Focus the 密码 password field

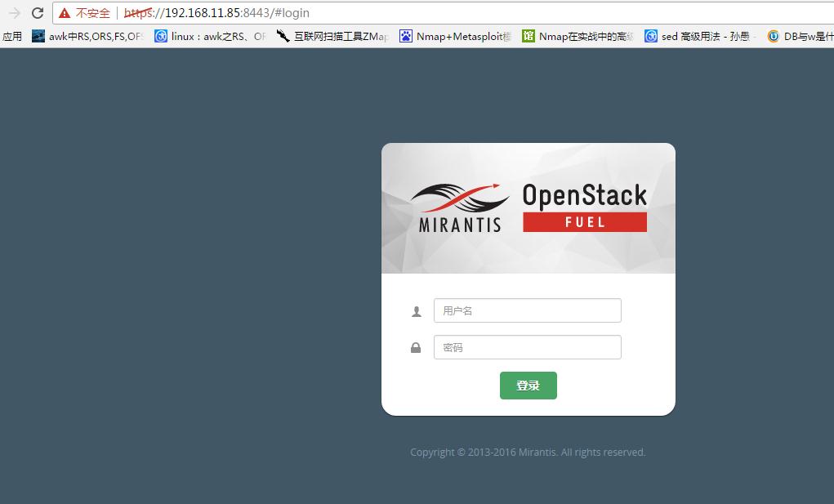tap(528, 347)
